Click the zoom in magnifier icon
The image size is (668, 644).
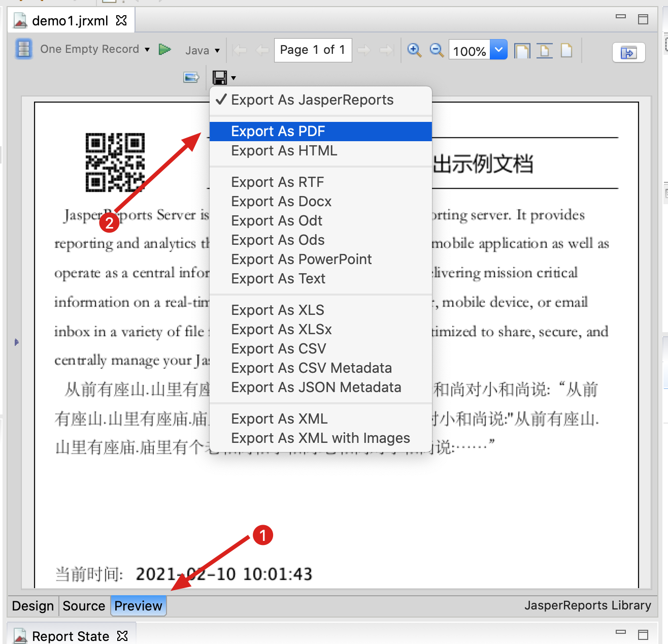coord(414,50)
